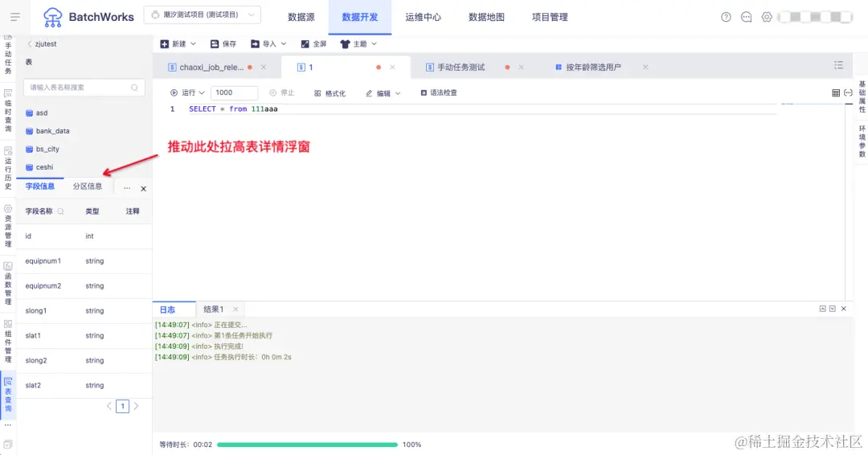Image resolution: width=868 pixels, height=455 pixels.
Task: Click the tab list icon at tab bar end
Action: [x=838, y=65]
